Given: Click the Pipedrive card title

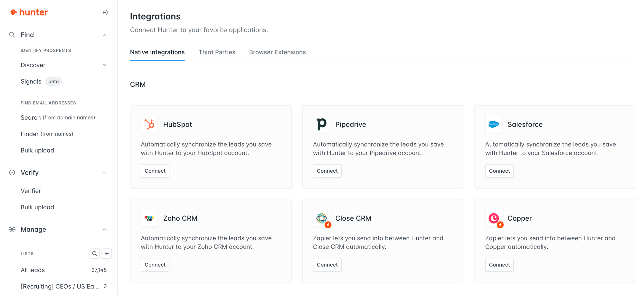Looking at the screenshot, I should click(x=351, y=124).
